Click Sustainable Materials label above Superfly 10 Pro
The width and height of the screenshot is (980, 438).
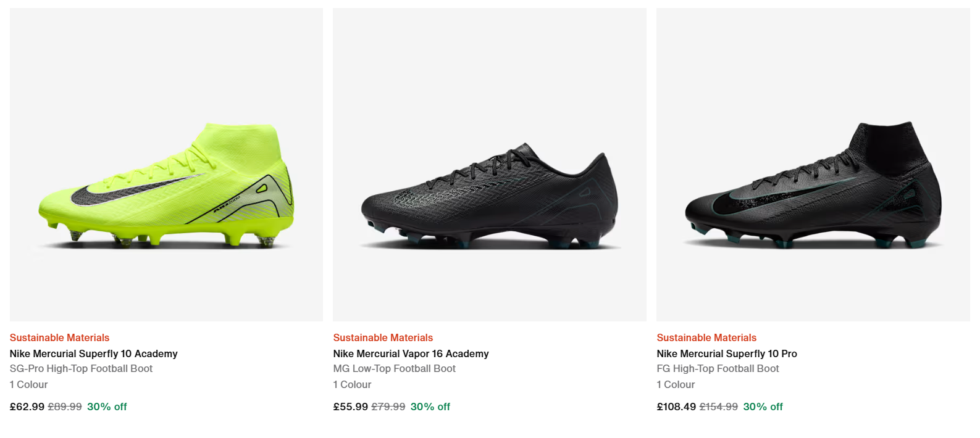(706, 337)
